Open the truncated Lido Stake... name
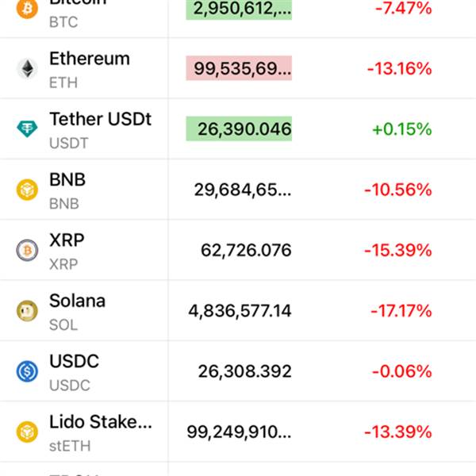Image resolution: width=476 pixels, height=476 pixels. click(x=100, y=422)
